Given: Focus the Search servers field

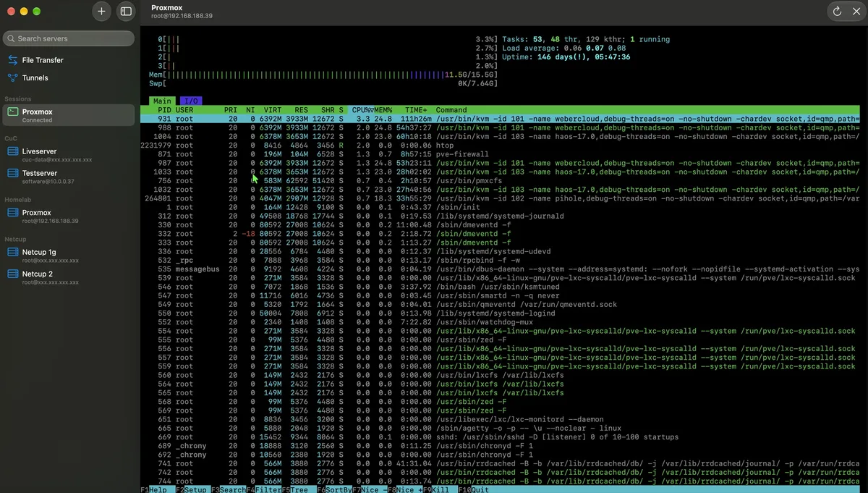Looking at the screenshot, I should tap(69, 38).
